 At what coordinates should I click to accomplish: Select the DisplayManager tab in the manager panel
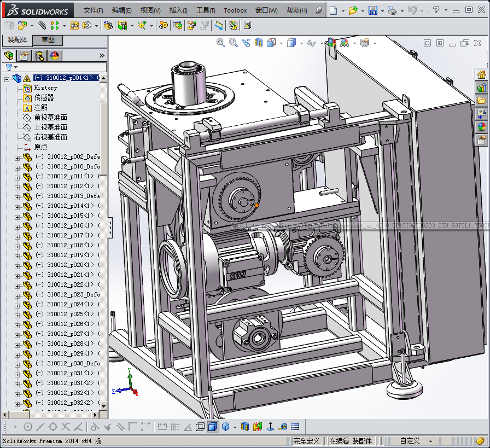pos(55,56)
